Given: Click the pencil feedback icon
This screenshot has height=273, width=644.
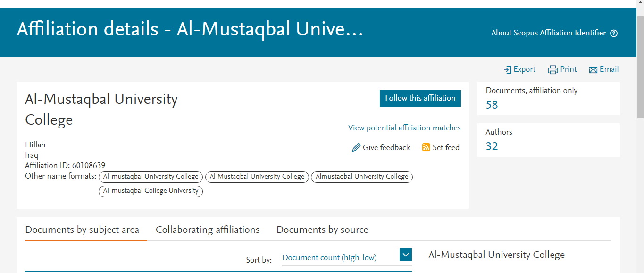Looking at the screenshot, I should (x=356, y=148).
